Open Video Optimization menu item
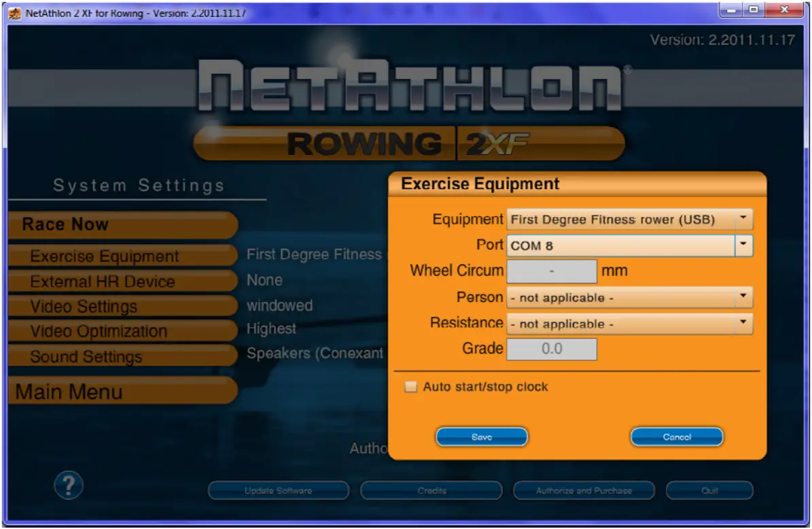Viewport: 812px width, 529px height. pyautogui.click(x=123, y=331)
